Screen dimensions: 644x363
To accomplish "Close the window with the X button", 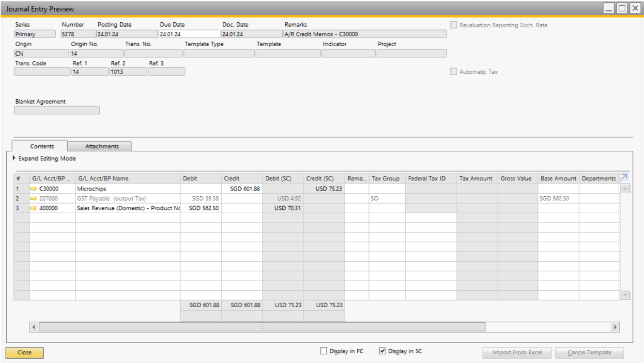I will click(634, 8).
